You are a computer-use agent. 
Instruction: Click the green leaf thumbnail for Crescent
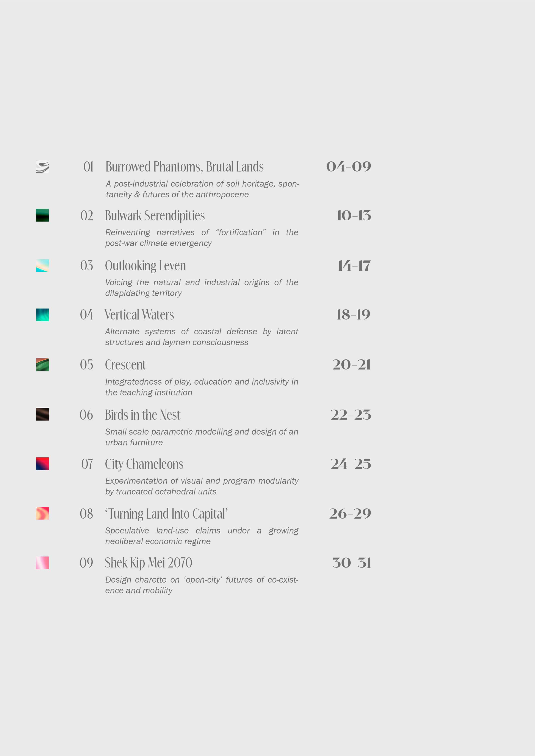click(x=42, y=365)
